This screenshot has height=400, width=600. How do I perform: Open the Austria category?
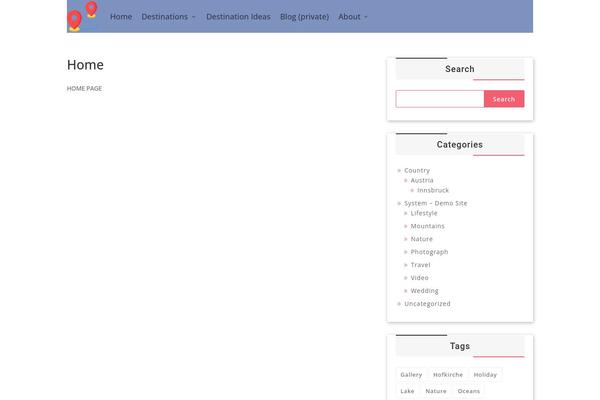click(x=422, y=180)
